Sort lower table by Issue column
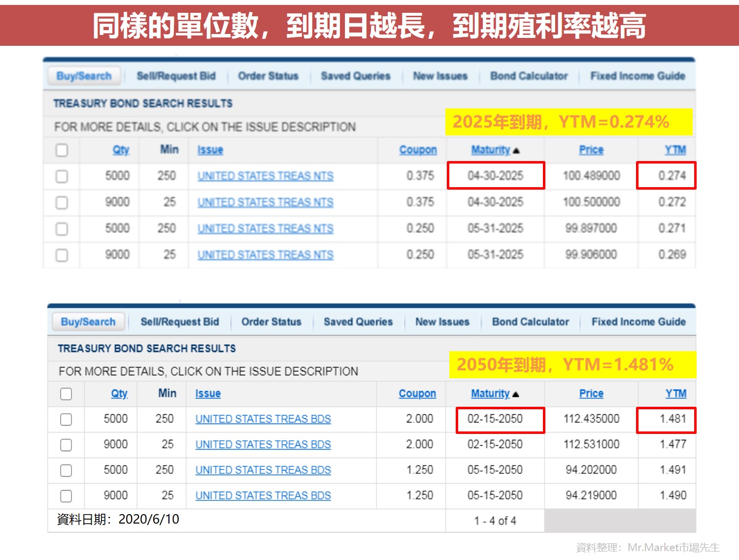739x560 pixels. [208, 394]
